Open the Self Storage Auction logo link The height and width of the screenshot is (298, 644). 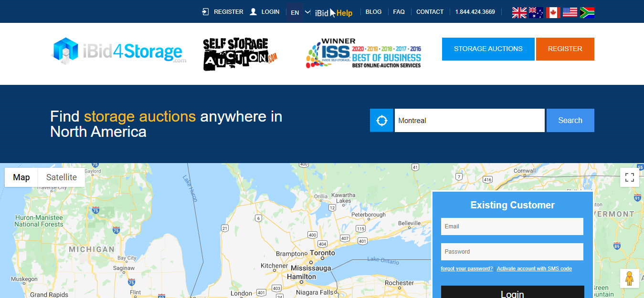pos(240,54)
